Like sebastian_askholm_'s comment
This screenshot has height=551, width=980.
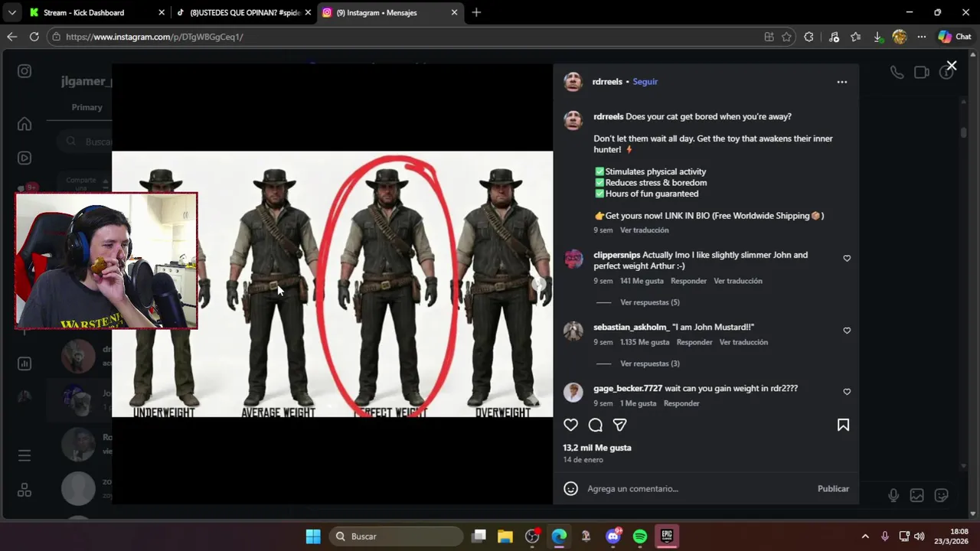[x=847, y=331]
